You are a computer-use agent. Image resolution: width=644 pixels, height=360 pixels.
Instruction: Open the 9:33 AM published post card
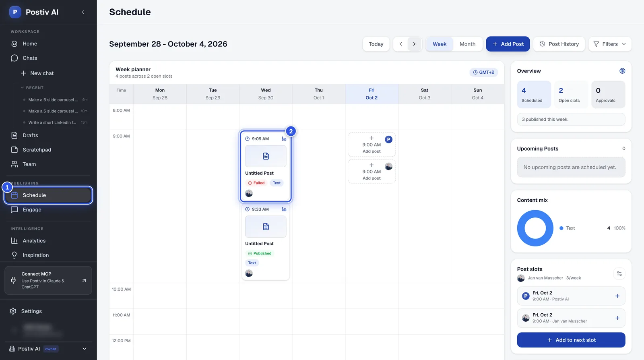click(266, 242)
